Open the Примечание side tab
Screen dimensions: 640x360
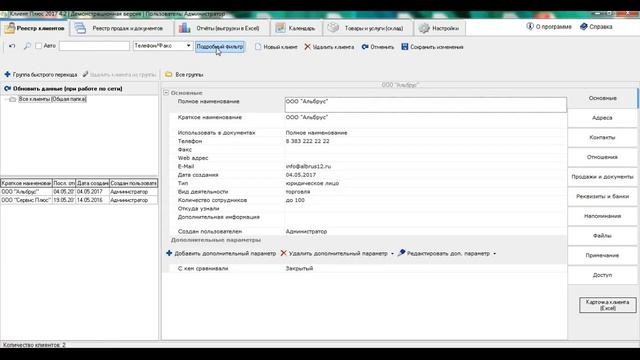coord(602,255)
